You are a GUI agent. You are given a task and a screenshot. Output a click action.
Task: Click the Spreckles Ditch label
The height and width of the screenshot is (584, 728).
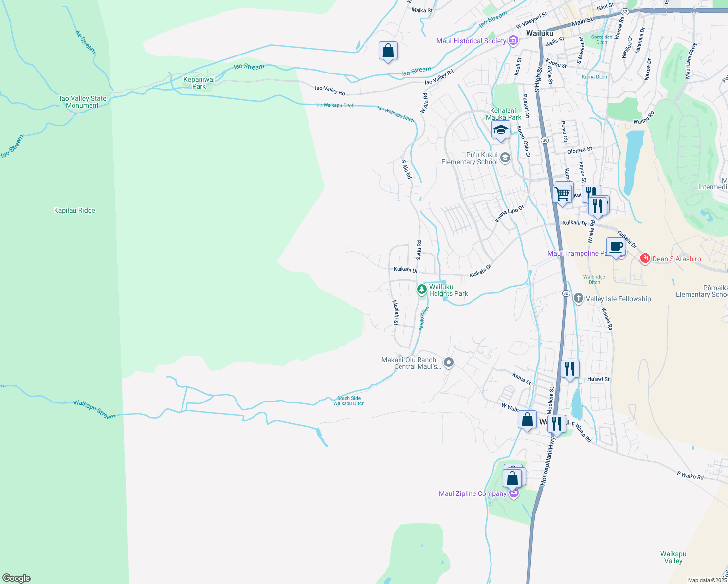click(x=602, y=39)
